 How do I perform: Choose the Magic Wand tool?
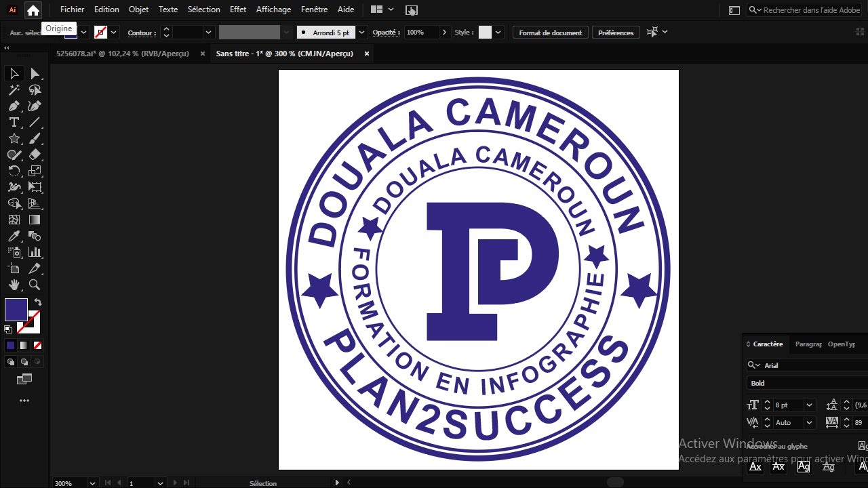coord(14,89)
